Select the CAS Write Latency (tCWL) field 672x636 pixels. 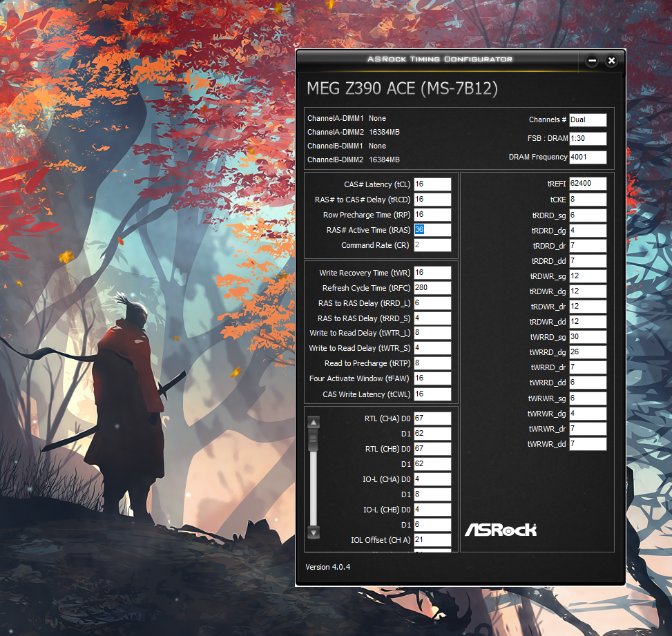tap(432, 394)
